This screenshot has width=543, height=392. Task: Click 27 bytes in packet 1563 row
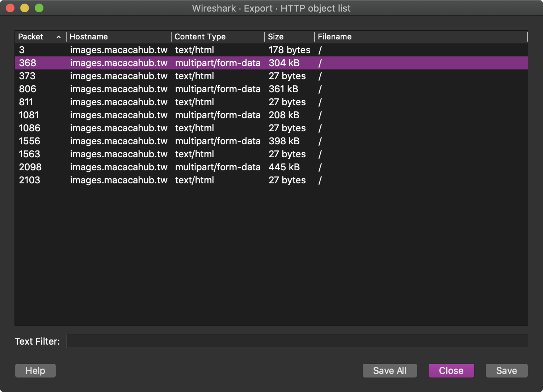tap(287, 154)
